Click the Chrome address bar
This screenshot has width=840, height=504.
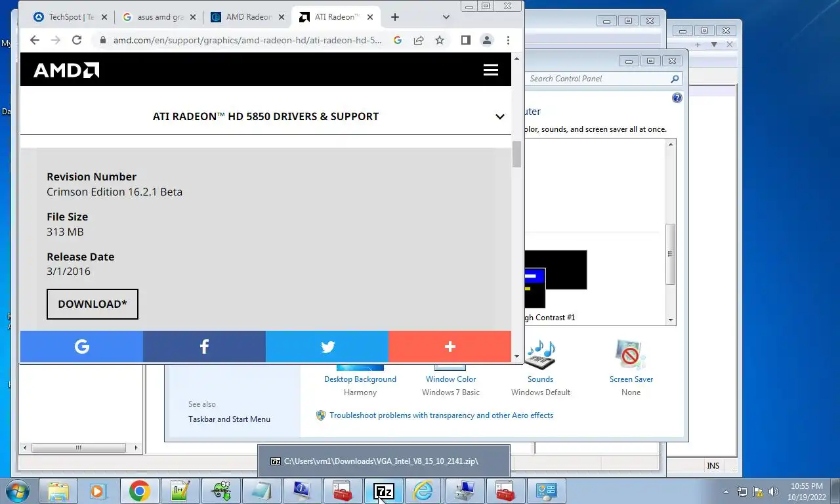tap(247, 40)
